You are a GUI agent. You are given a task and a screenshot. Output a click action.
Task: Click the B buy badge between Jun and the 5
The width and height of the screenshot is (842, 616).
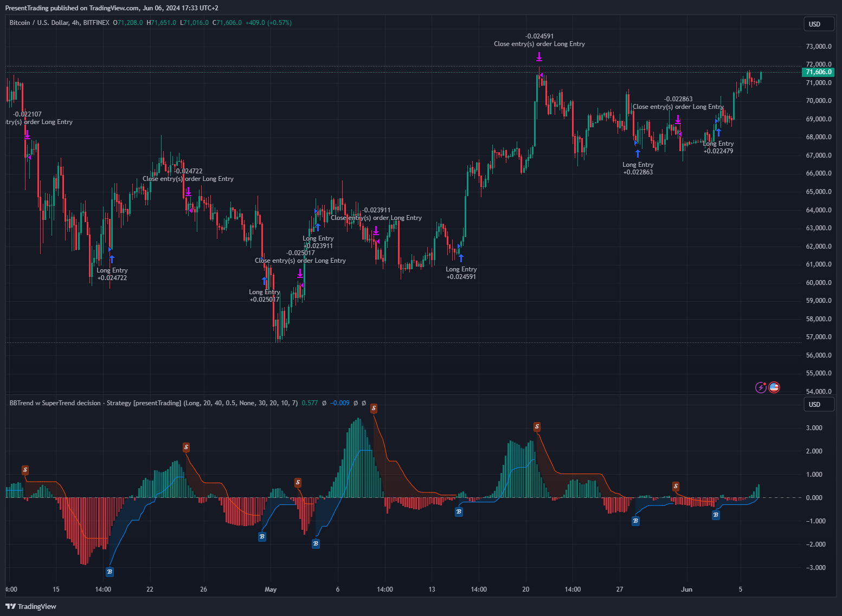[716, 515]
